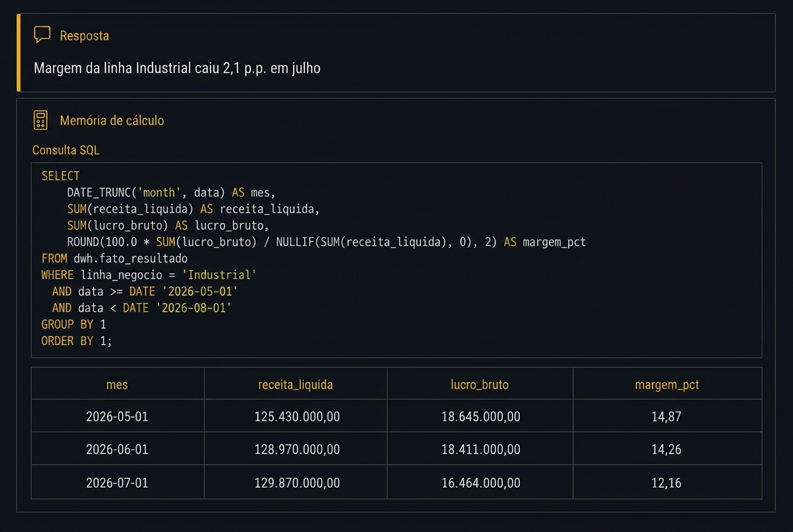Click the 14,87 margin cell
This screenshot has height=532, width=793.
pyautogui.click(x=667, y=416)
